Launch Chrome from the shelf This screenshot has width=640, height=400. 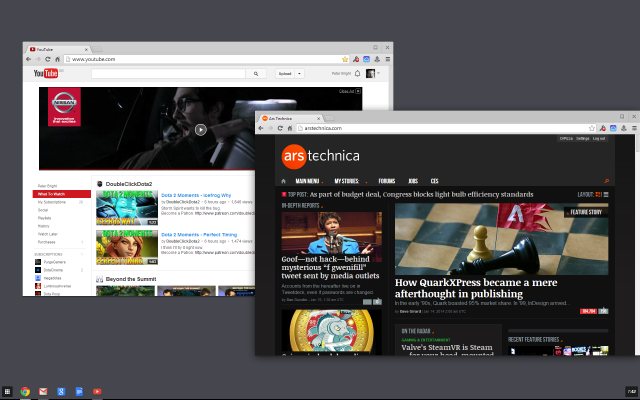coord(25,391)
